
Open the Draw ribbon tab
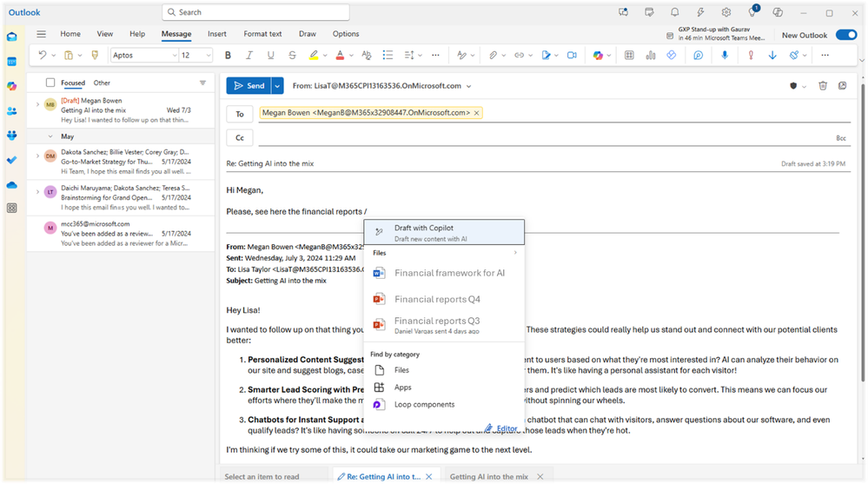point(308,34)
